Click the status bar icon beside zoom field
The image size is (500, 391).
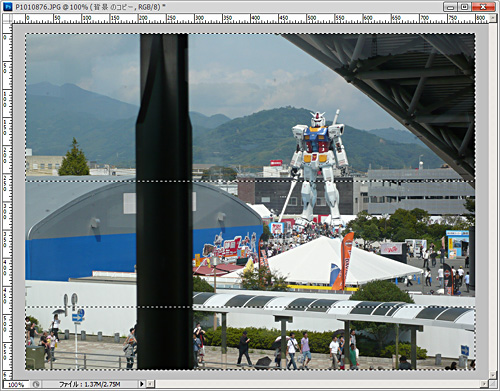point(36,384)
